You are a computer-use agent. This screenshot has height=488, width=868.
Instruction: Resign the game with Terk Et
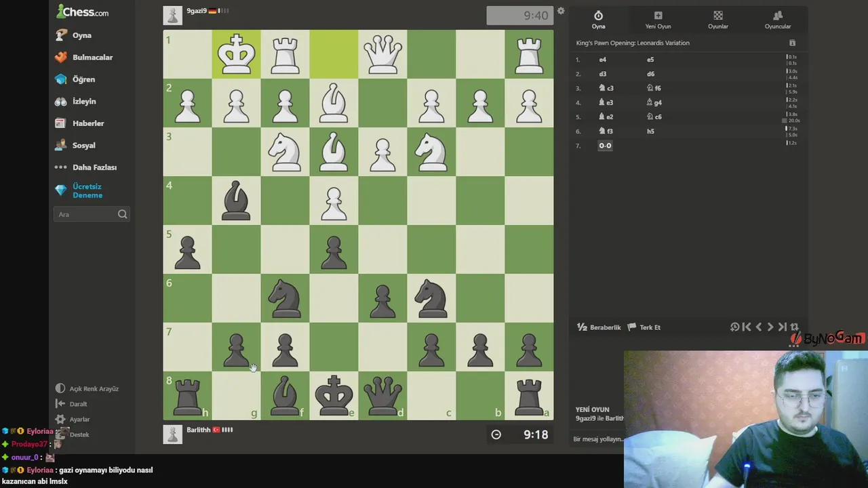pos(644,327)
